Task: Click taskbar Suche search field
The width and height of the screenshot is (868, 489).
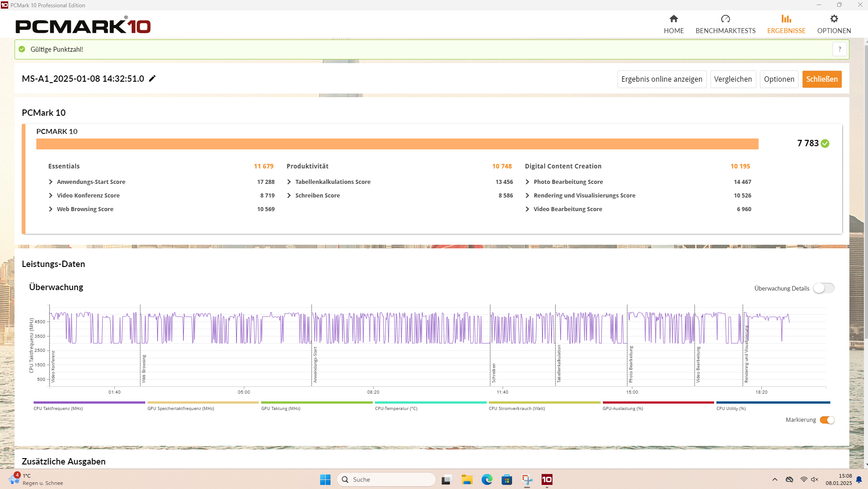Action: pos(386,479)
